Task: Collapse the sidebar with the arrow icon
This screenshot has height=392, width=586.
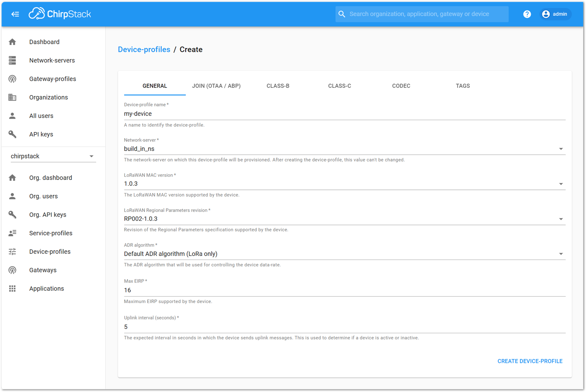Action: point(15,14)
